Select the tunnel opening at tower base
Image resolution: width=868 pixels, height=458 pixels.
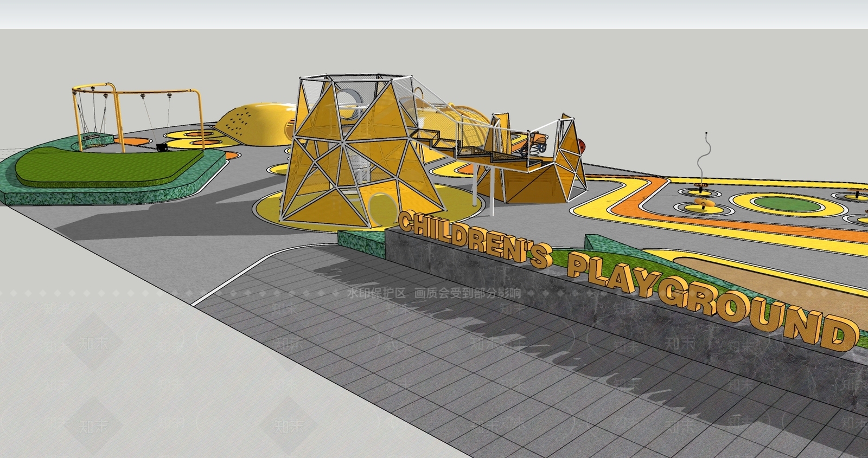382,207
